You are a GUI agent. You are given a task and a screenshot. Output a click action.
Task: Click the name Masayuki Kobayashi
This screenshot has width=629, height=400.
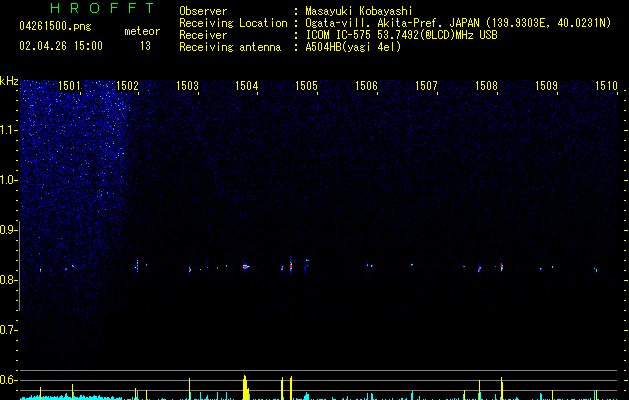359,11
